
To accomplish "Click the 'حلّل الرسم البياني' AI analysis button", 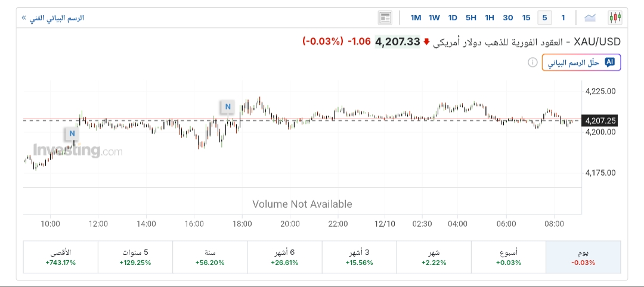I will (x=581, y=63).
